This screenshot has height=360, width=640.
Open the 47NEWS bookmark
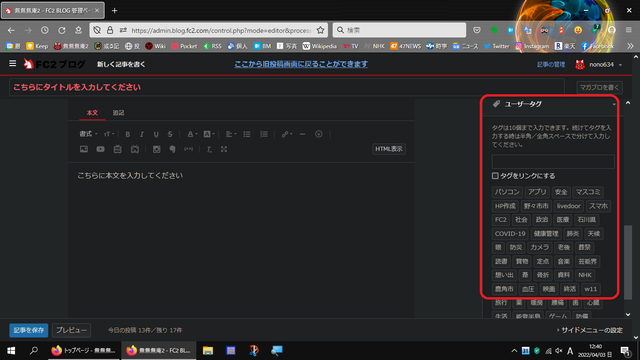405,46
